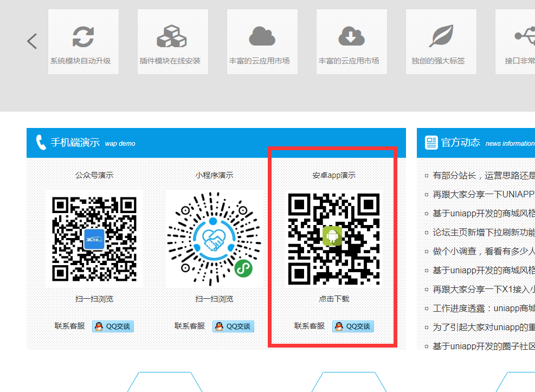Click the left carousel arrow chevron
The image size is (535, 392).
click(x=32, y=41)
